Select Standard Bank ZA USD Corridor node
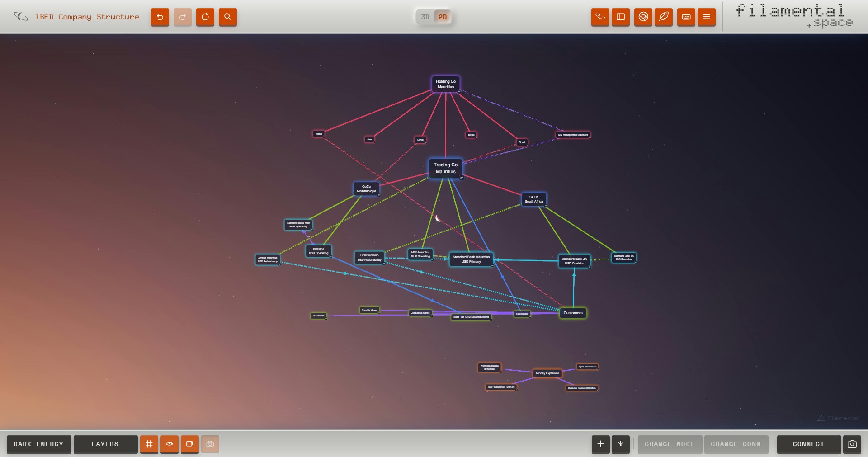Viewport: 868px width, 457px height. pyautogui.click(x=574, y=261)
